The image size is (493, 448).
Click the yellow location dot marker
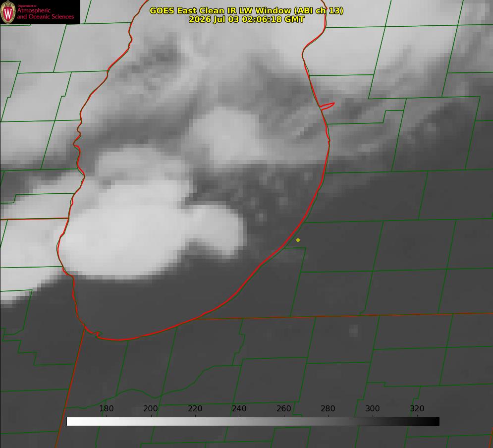point(298,240)
